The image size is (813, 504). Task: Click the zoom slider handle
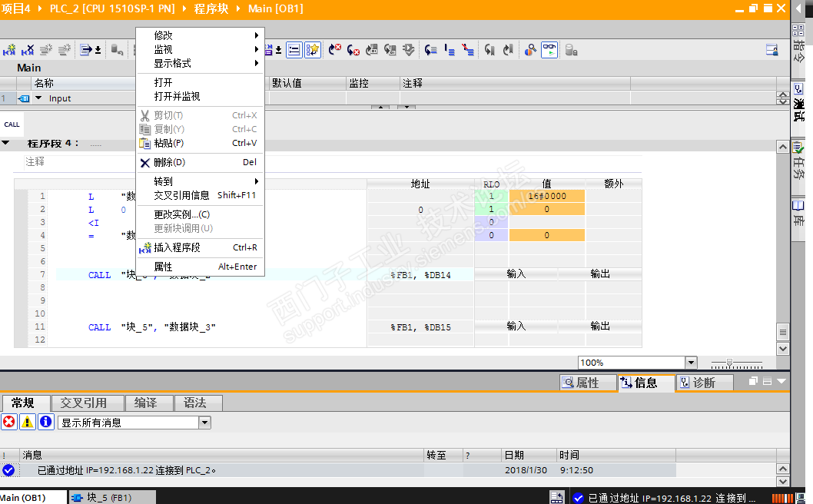[729, 363]
